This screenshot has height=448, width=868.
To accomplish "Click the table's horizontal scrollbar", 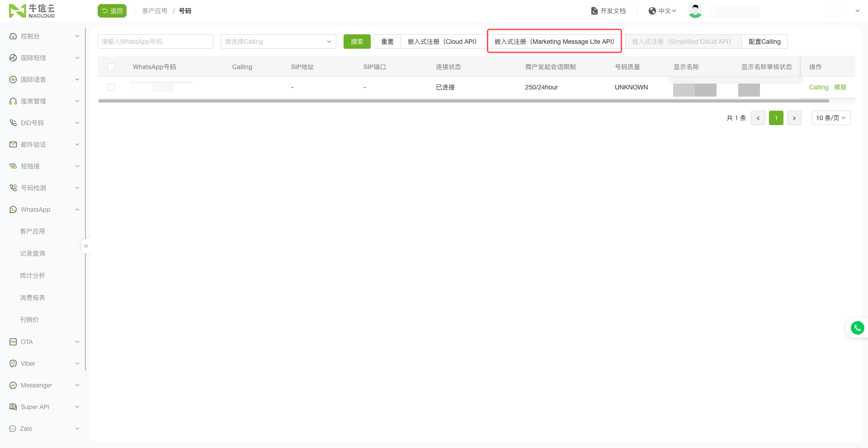I will pos(463,101).
